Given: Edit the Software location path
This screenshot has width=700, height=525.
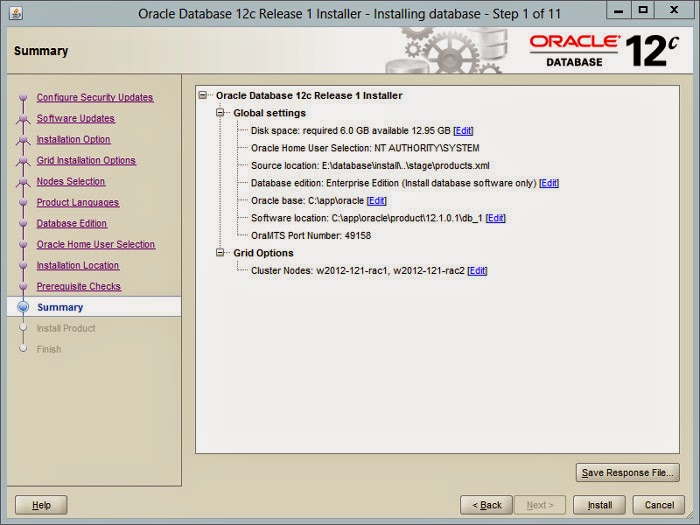Looking at the screenshot, I should pos(496,218).
